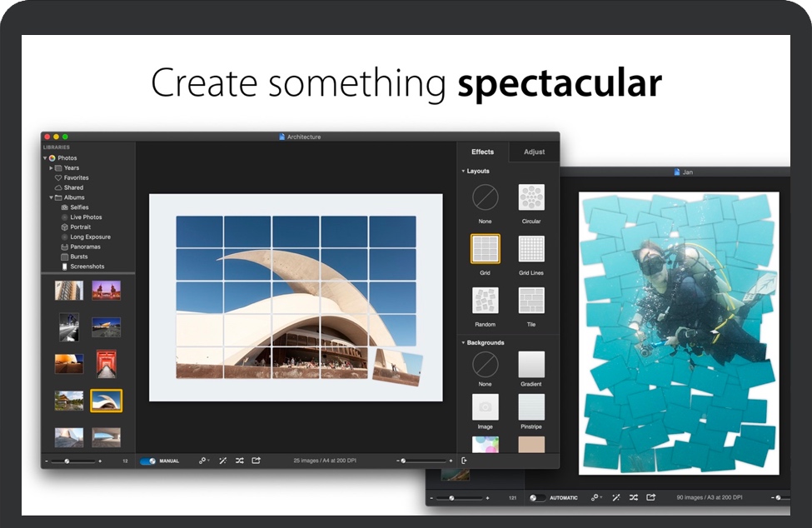Switch to the Adjust tab
Screen dimensions: 812x528
pyautogui.click(x=534, y=152)
